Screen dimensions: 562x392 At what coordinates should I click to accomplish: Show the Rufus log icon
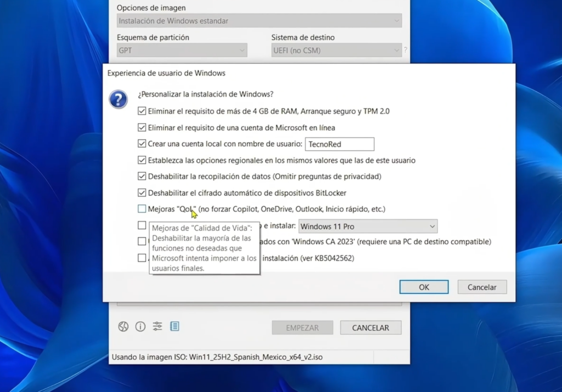[x=175, y=326]
